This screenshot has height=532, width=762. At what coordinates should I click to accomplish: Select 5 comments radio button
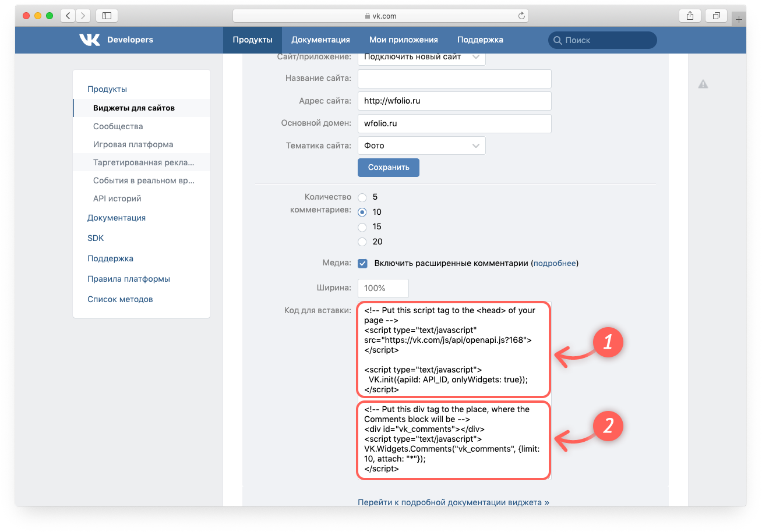(x=362, y=197)
